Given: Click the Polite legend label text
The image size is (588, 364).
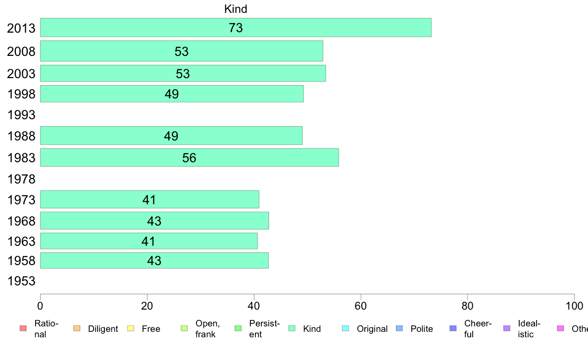Looking at the screenshot, I should (422, 329).
